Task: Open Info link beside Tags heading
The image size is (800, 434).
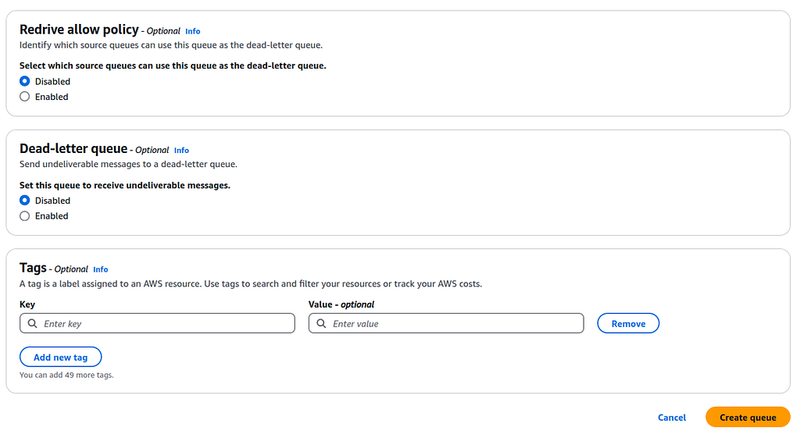Action: (101, 269)
